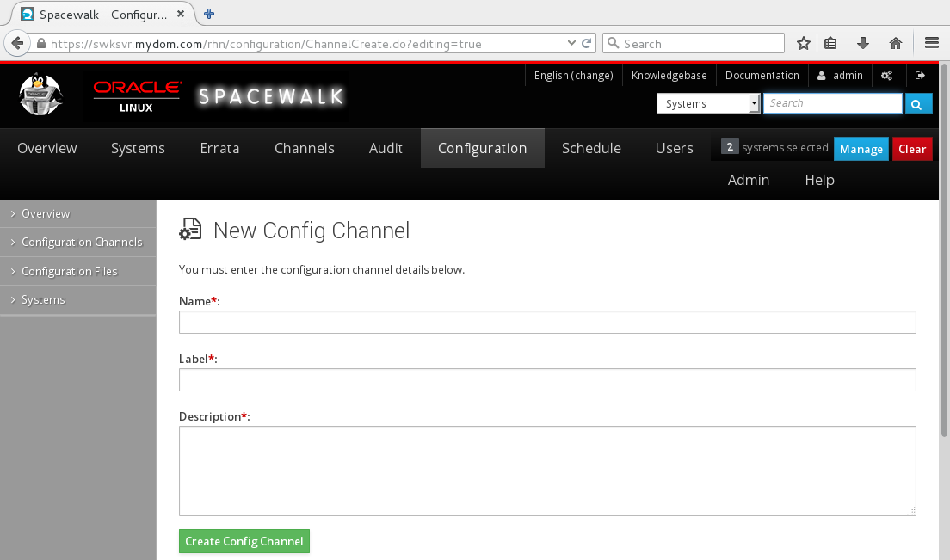Click the address bar URL

[266, 44]
